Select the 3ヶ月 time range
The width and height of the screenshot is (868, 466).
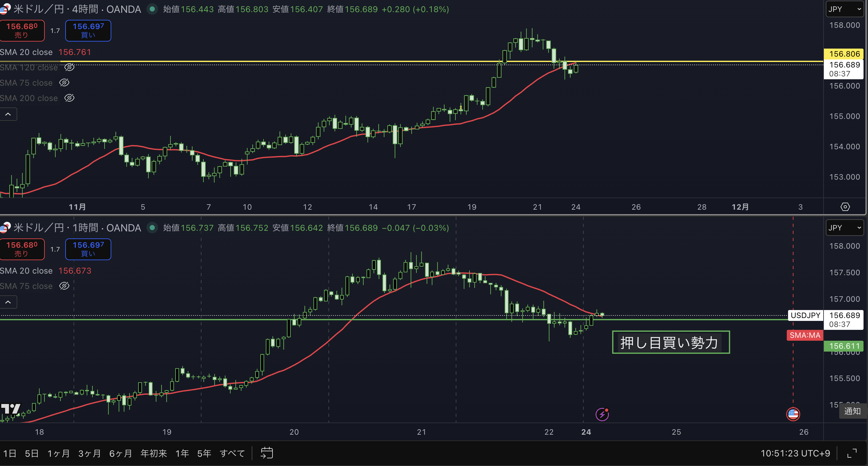click(x=89, y=453)
